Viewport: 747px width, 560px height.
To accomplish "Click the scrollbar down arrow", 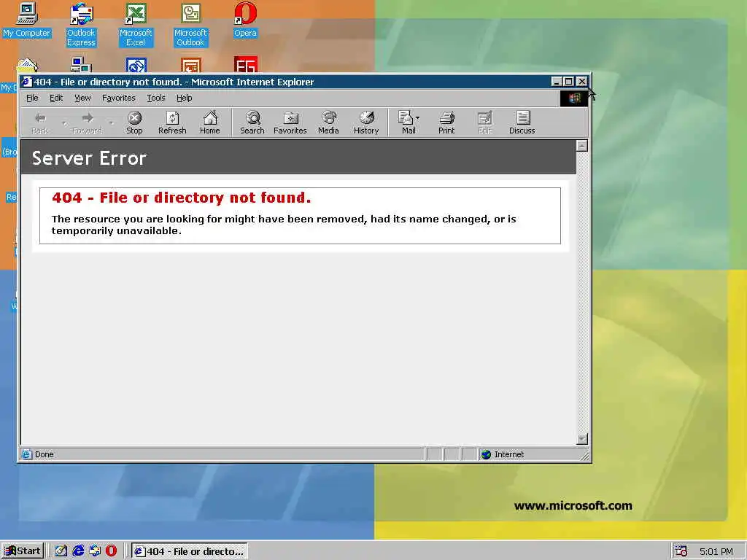I will (x=581, y=439).
